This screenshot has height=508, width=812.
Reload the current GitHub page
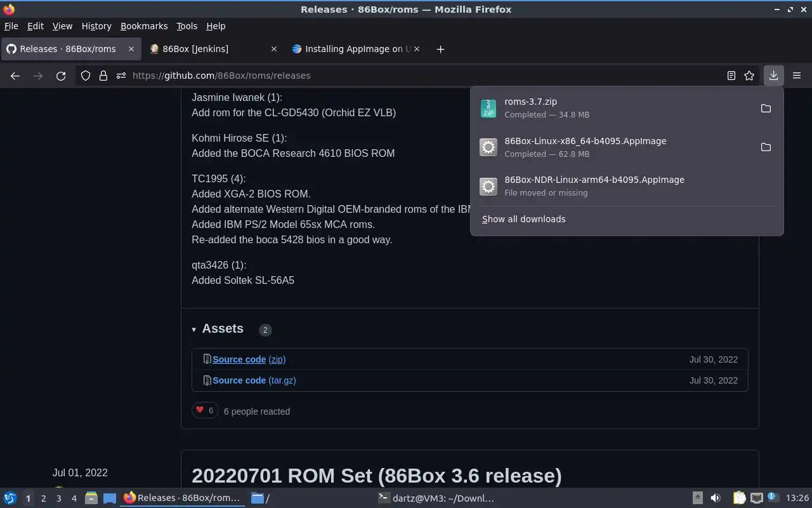(61, 76)
